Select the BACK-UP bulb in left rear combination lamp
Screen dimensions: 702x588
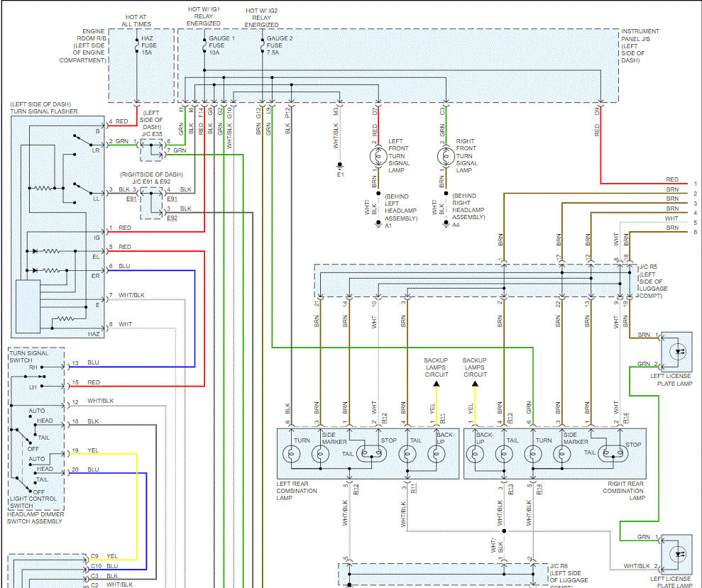coord(436,455)
